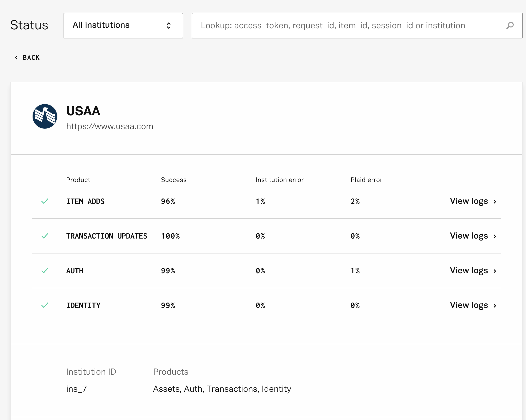Click the USAA logo icon
This screenshot has height=420, width=526.
click(x=45, y=116)
